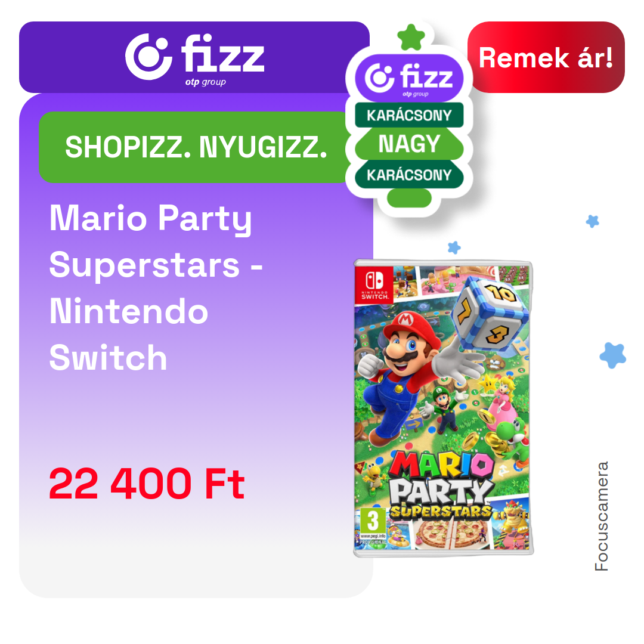This screenshot has height=644, width=644.
Task: Click the green star atop the tree
Action: 411,38
